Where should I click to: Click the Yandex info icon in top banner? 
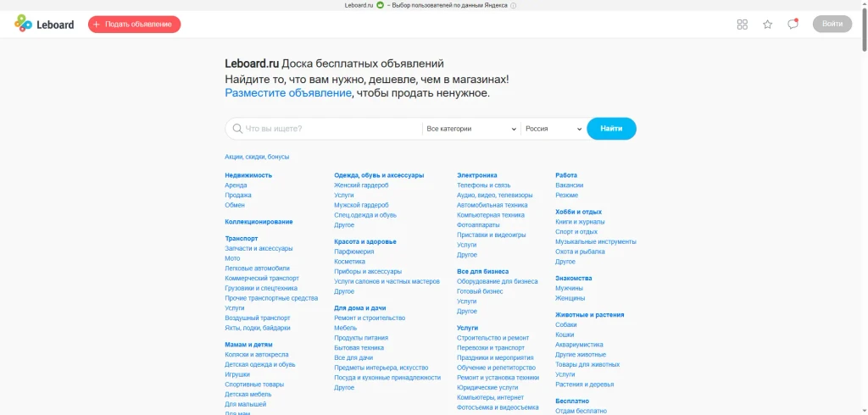(513, 6)
